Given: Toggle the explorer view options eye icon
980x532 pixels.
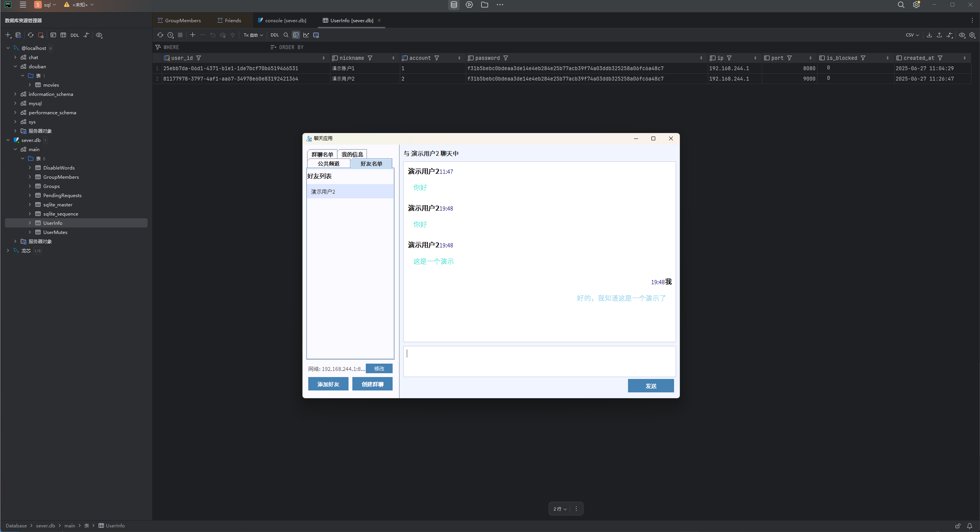Looking at the screenshot, I should [99, 35].
